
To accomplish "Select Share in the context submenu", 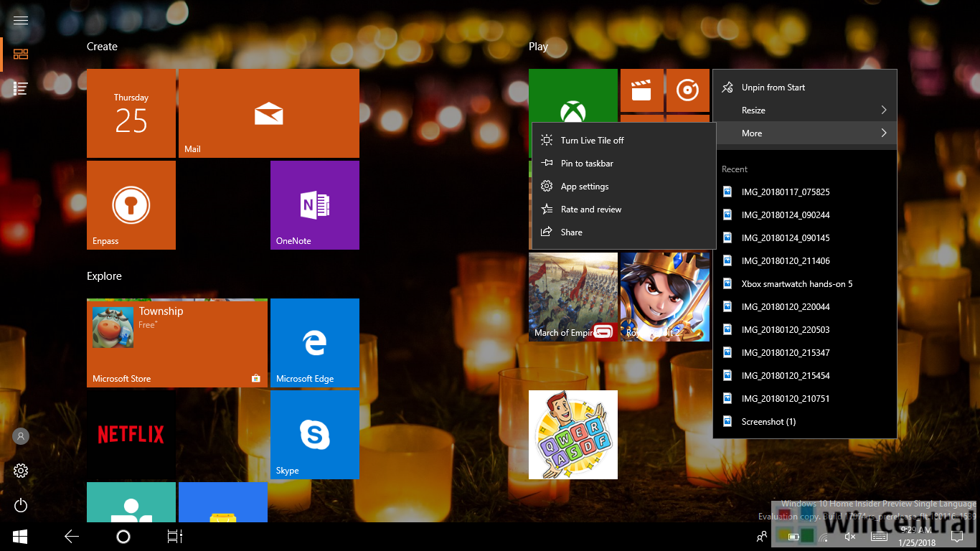I will pyautogui.click(x=624, y=232).
